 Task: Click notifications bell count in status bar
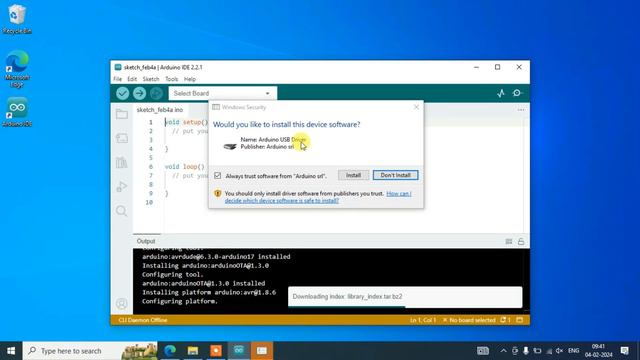[505, 320]
